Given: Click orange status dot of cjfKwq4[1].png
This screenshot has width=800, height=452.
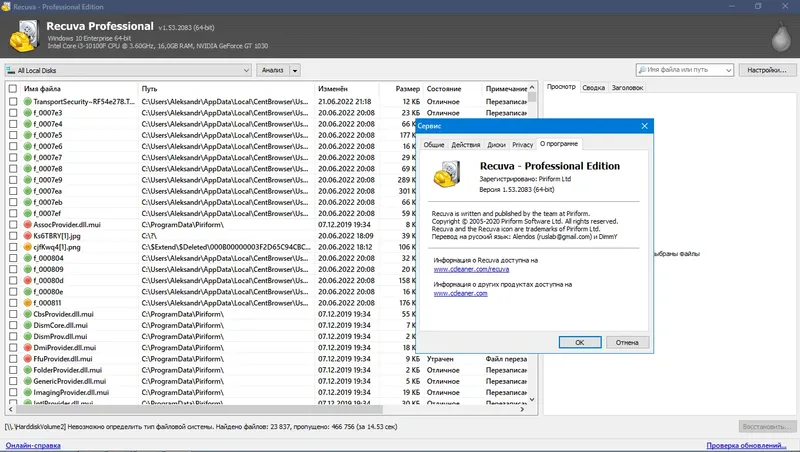Looking at the screenshot, I should [x=28, y=247].
